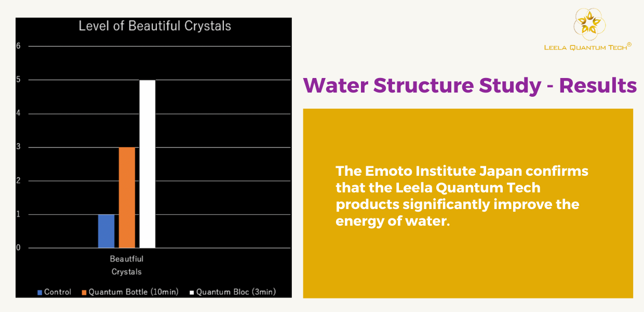
Task: Select the Quantum Bloc (3min) legend label
Action: (236, 292)
